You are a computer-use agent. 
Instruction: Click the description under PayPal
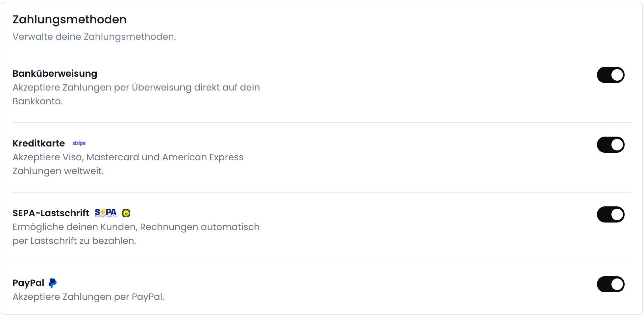(88, 296)
